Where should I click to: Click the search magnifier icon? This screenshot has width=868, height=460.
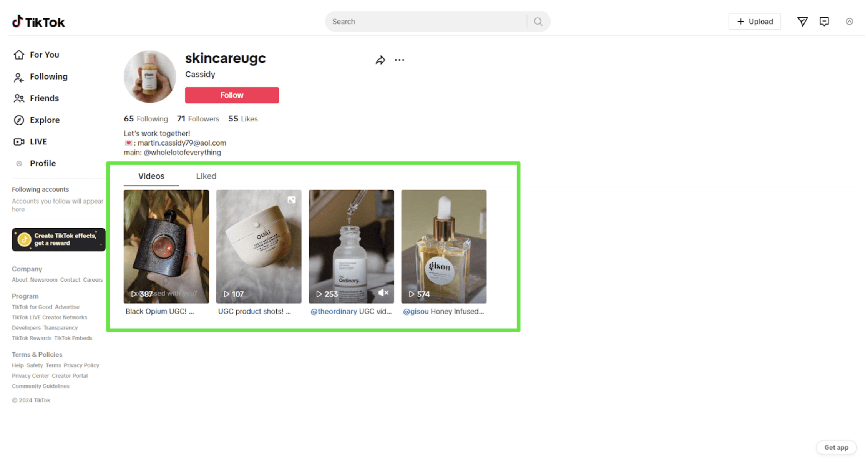click(538, 22)
